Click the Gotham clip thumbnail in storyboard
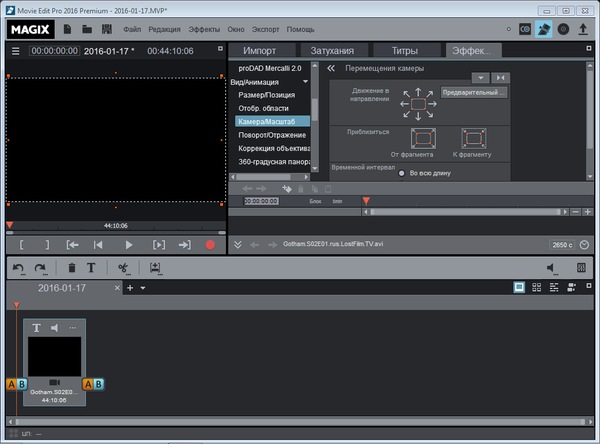The height and width of the screenshot is (444, 600). coord(55,356)
